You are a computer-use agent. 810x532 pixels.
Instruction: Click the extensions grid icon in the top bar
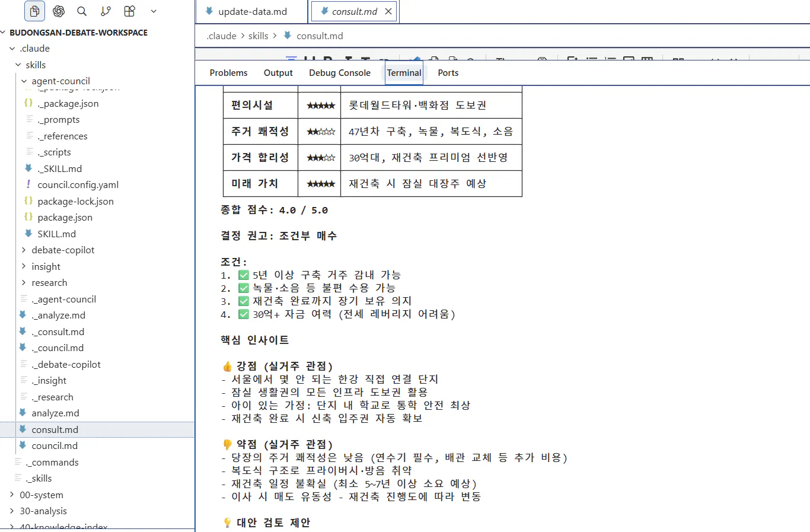(129, 11)
